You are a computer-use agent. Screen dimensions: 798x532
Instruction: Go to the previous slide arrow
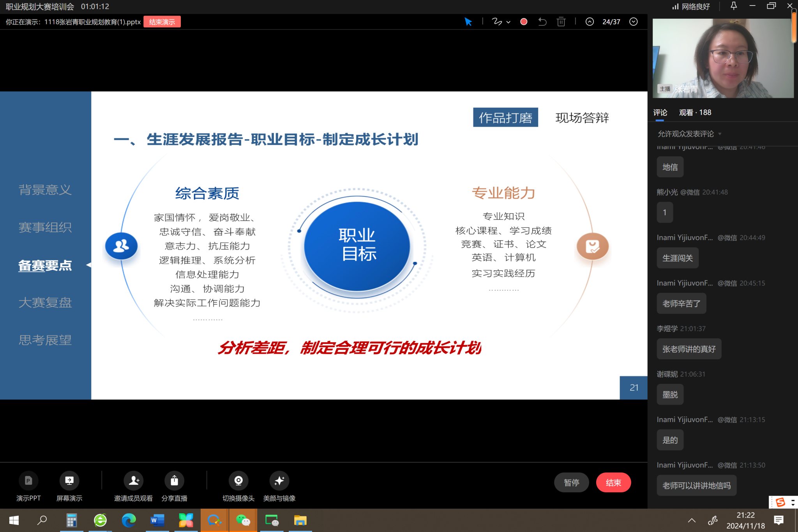590,22
